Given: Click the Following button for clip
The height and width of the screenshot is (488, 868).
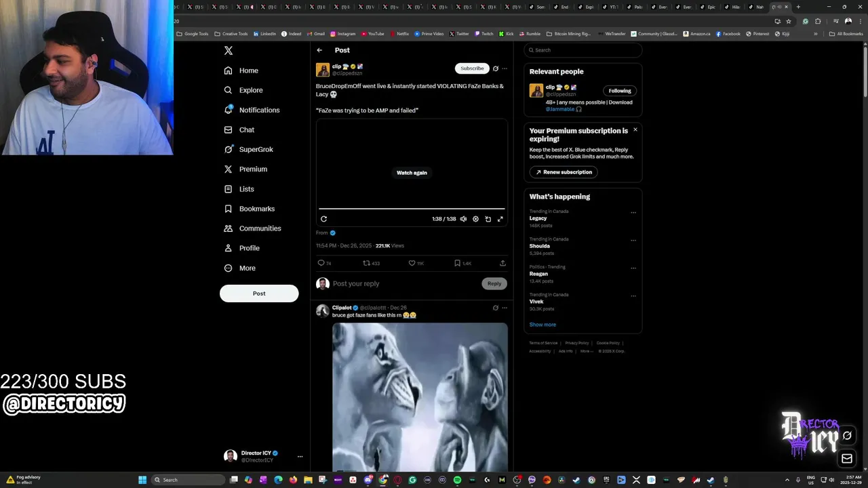Looking at the screenshot, I should 620,91.
